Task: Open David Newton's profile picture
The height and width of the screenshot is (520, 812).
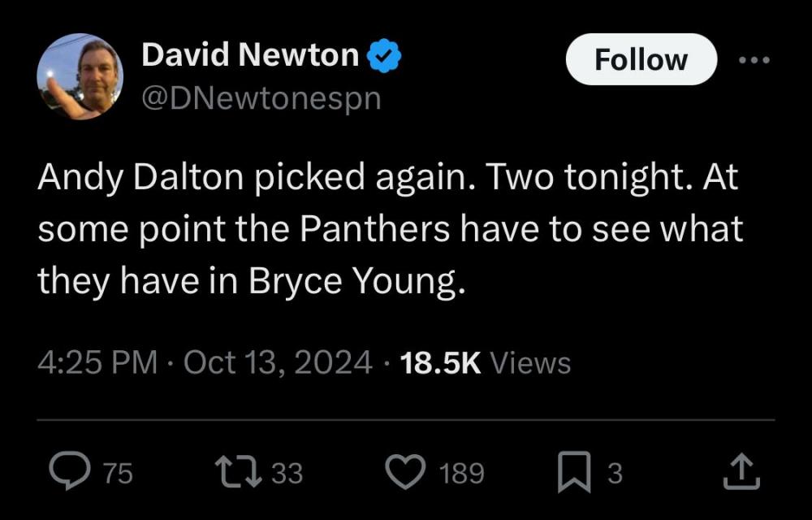Action: [80, 76]
